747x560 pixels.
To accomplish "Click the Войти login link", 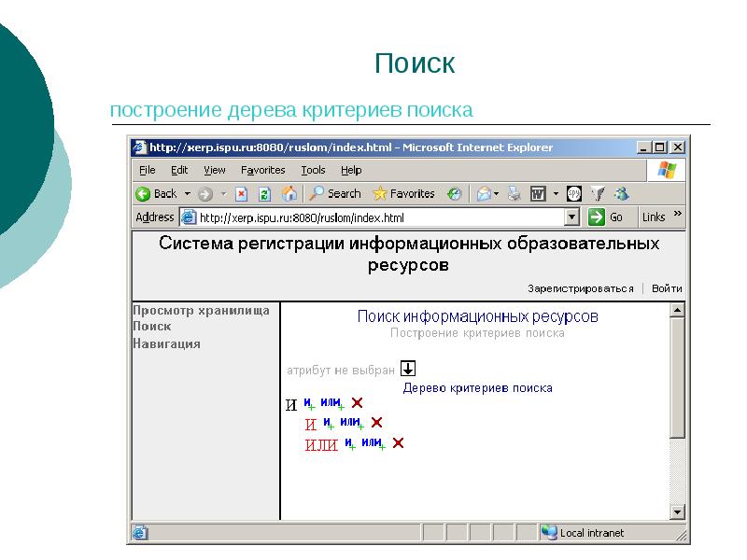I will coord(667,288).
